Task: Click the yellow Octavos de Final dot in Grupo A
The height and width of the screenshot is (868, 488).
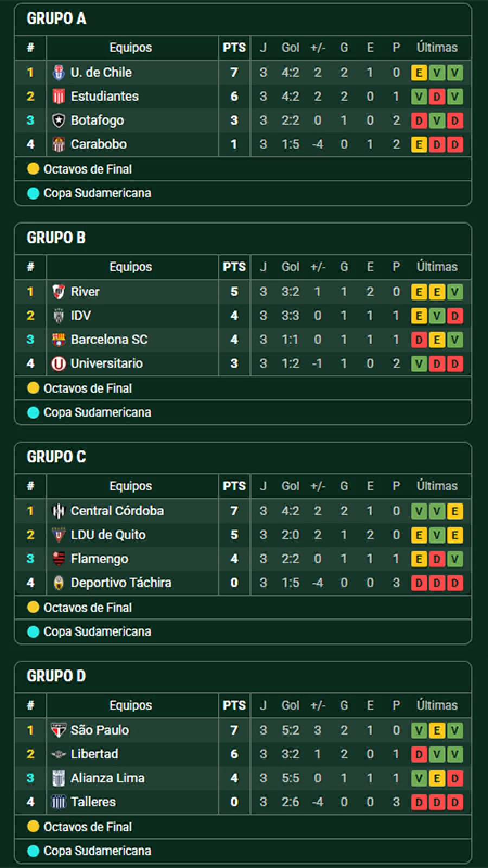Action: (x=33, y=169)
